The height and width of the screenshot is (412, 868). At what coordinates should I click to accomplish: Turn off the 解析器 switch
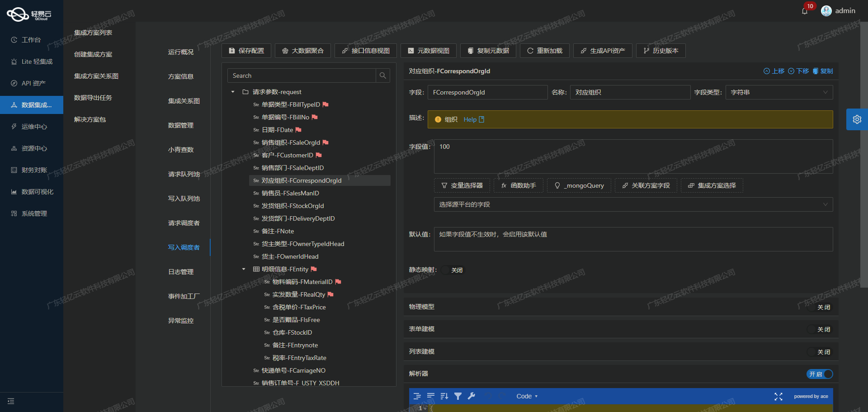click(x=820, y=374)
